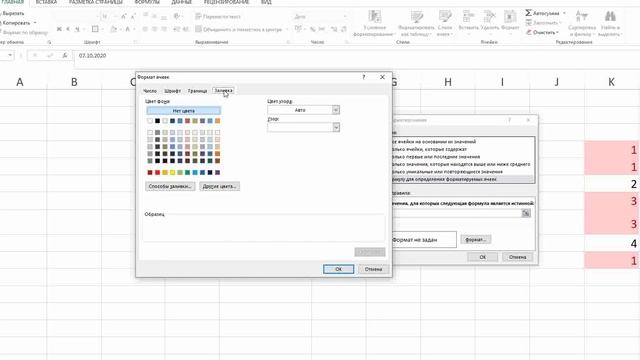Click the font color A icon
The height and width of the screenshot is (360, 640).
[x=127, y=29]
